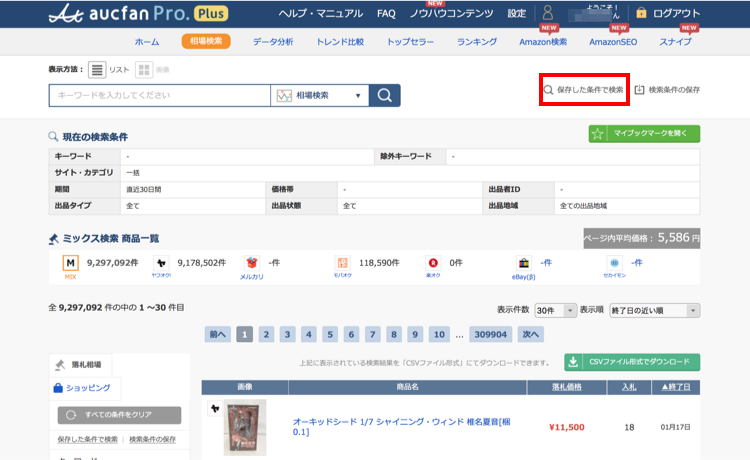Click the user account icon
The height and width of the screenshot is (460, 750).
[547, 14]
